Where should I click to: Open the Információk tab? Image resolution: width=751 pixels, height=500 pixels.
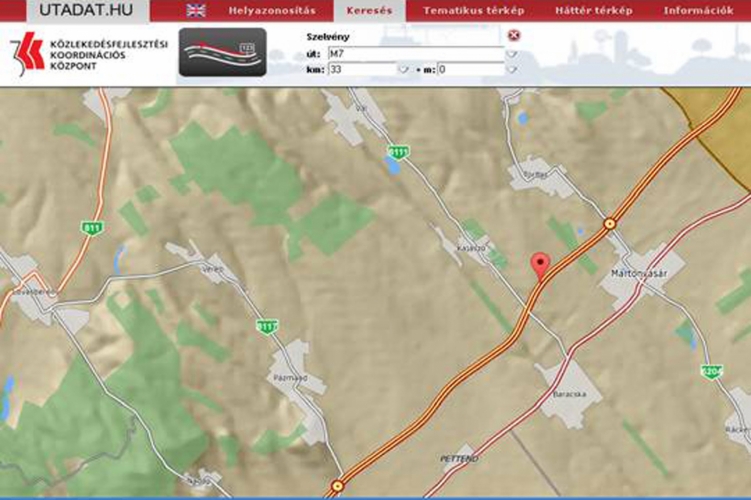click(x=698, y=11)
